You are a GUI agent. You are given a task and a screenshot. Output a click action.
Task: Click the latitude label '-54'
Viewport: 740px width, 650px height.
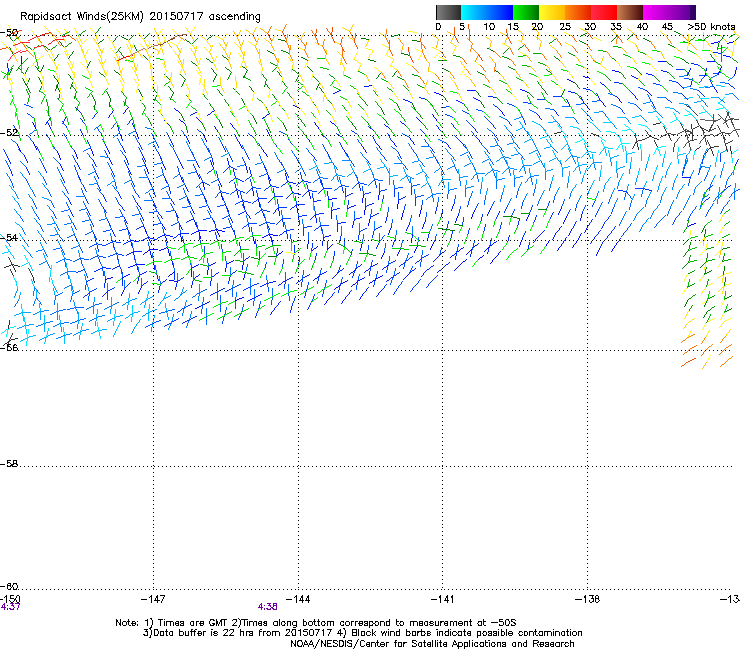click(x=9, y=238)
